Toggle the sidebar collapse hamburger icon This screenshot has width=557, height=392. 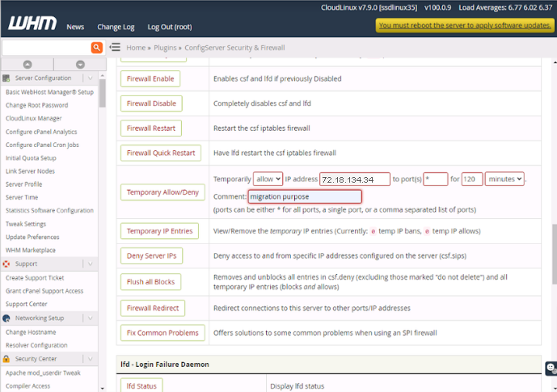115,47
